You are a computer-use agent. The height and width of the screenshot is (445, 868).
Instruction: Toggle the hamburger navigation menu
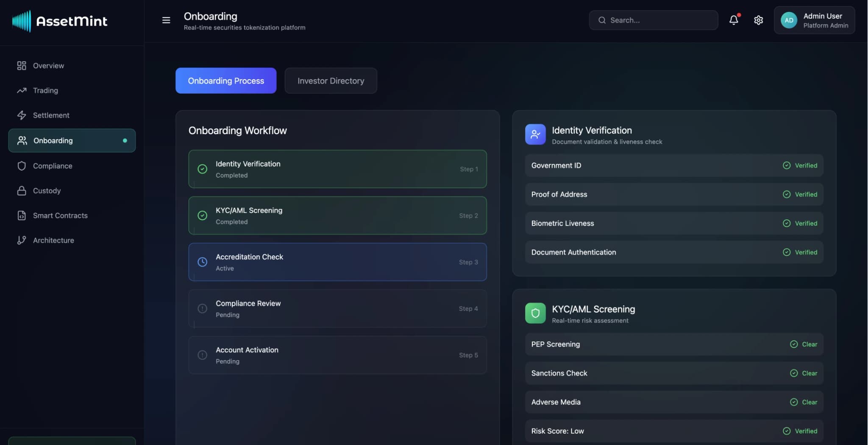click(x=166, y=20)
